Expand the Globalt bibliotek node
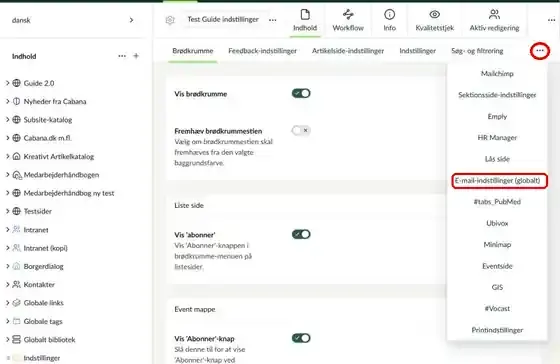Image resolution: width=560 pixels, height=364 pixels. point(8,339)
